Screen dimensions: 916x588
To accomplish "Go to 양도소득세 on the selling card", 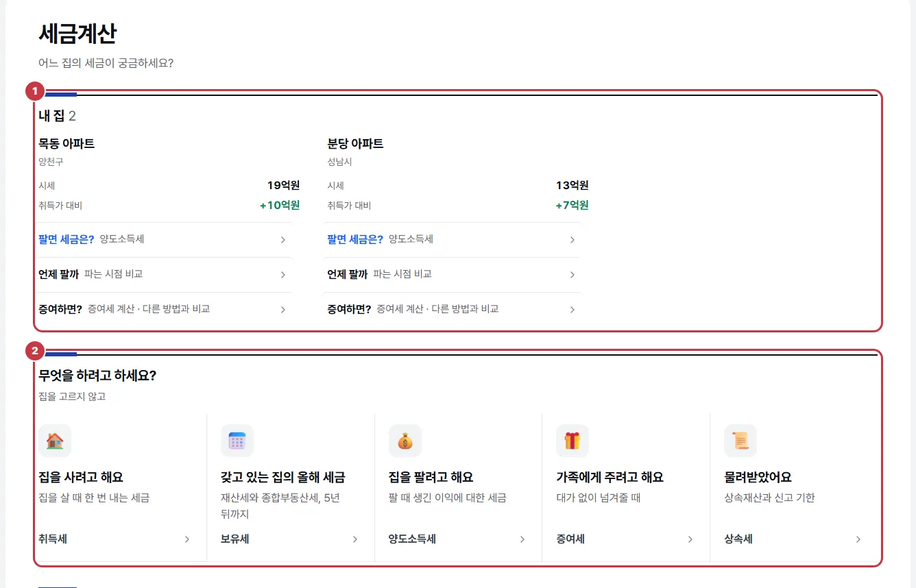I will (412, 539).
